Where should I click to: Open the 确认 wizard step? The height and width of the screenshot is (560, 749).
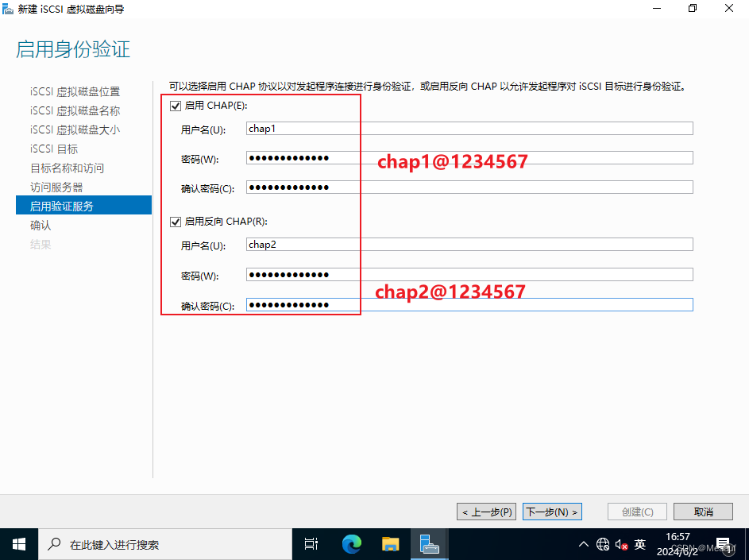[41, 226]
